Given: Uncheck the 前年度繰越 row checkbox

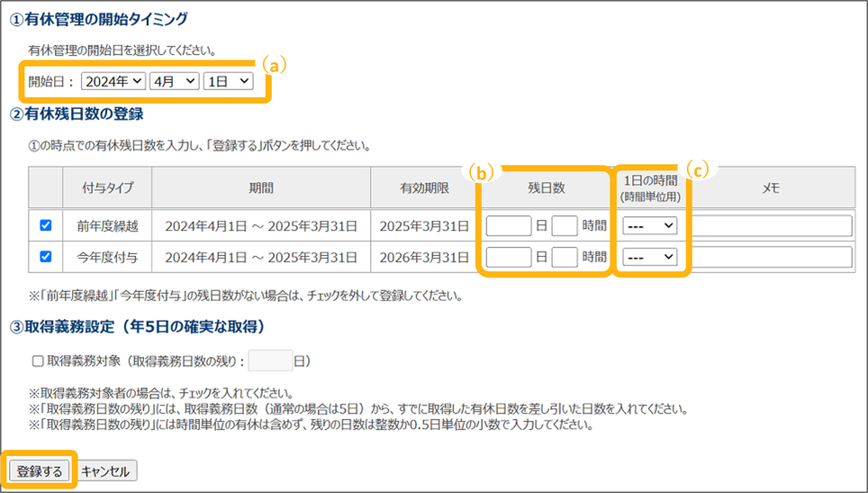Looking at the screenshot, I should (x=46, y=225).
